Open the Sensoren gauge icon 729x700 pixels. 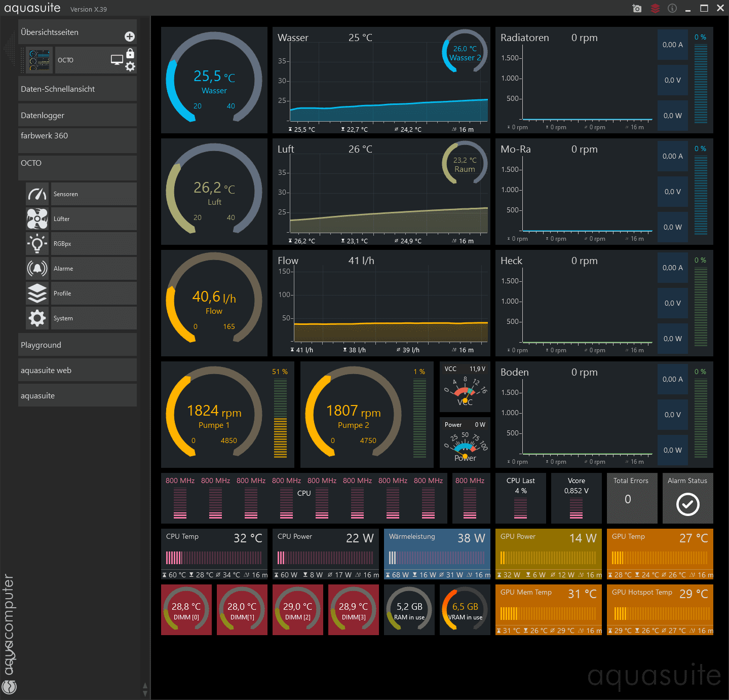tap(37, 194)
